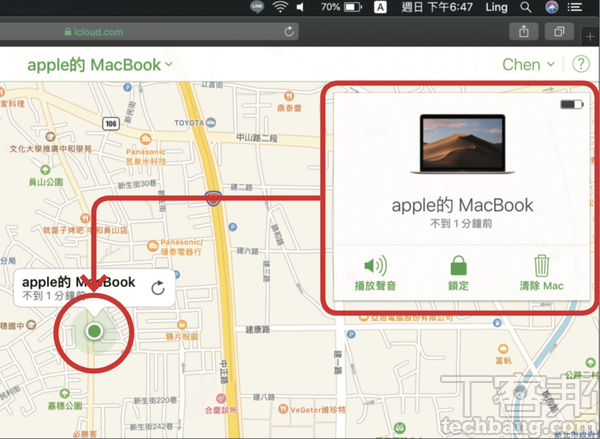
Task: Click the 清除 Mac label
Action: [x=541, y=286]
